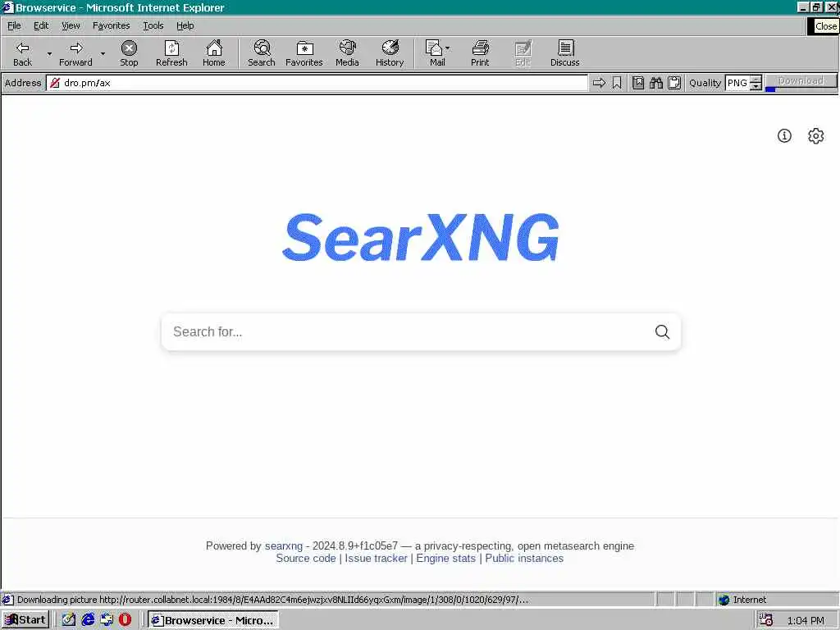Click the Download button
840x630 pixels.
[801, 80]
